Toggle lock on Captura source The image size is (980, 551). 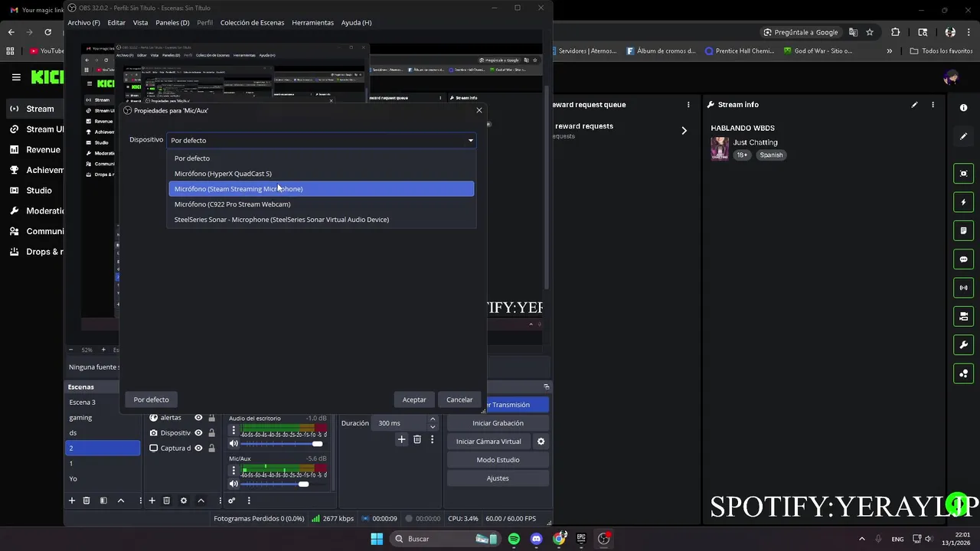(x=211, y=448)
